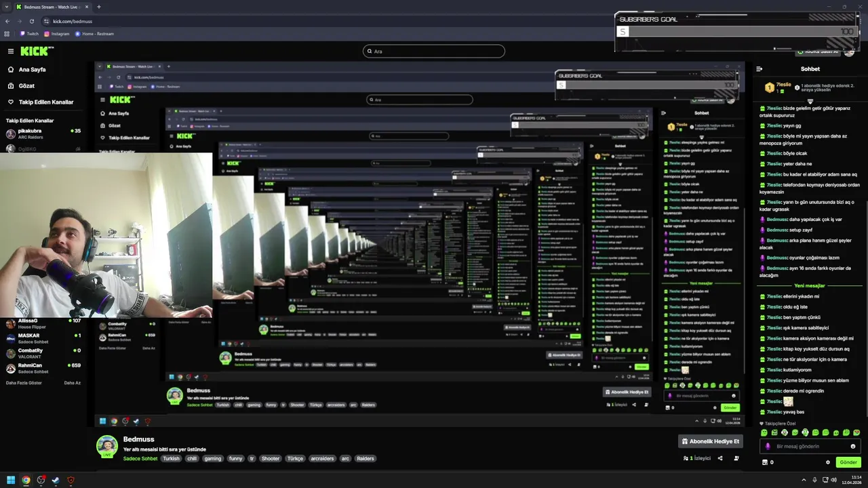Click the Sohbet chat header title

[810, 68]
